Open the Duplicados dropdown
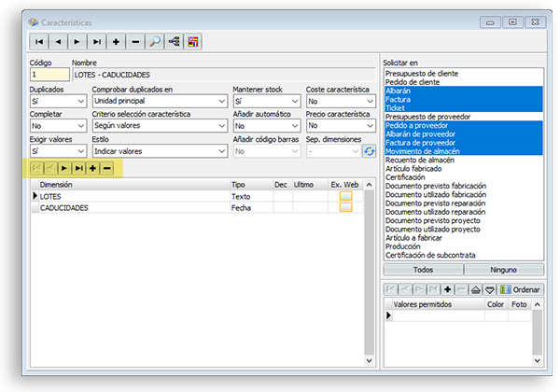Image resolution: width=560 pixels, height=392 pixels. click(81, 101)
